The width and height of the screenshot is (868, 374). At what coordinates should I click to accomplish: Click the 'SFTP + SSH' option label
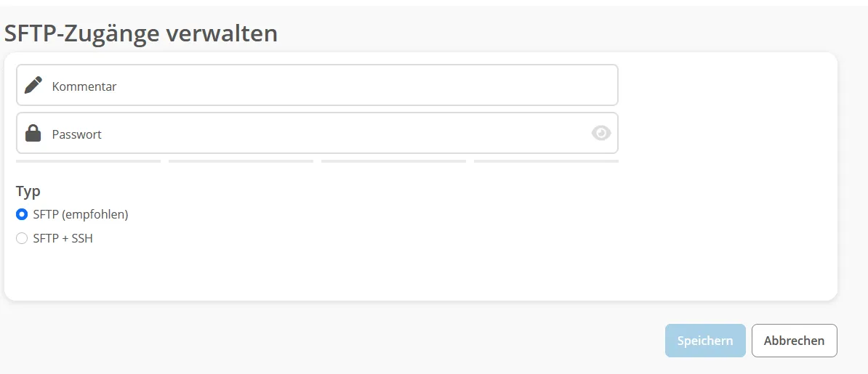pos(63,238)
